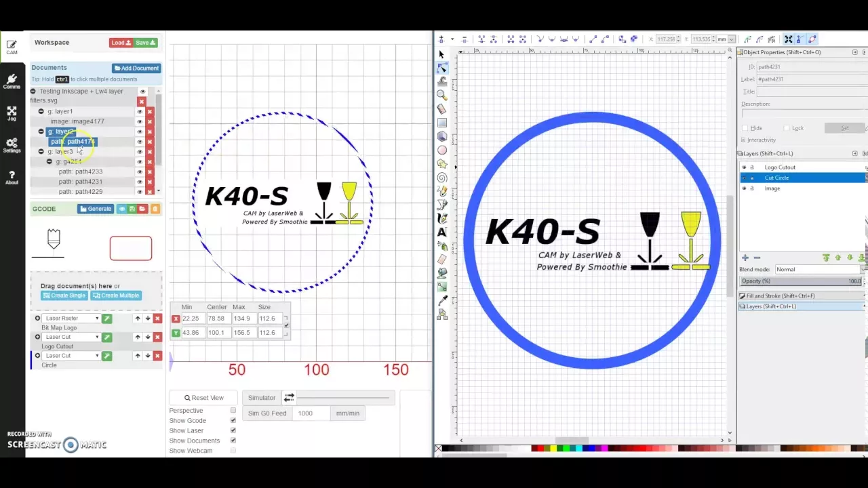Open the Laser Raster operation type dropdown
The image size is (868, 488).
(x=71, y=319)
